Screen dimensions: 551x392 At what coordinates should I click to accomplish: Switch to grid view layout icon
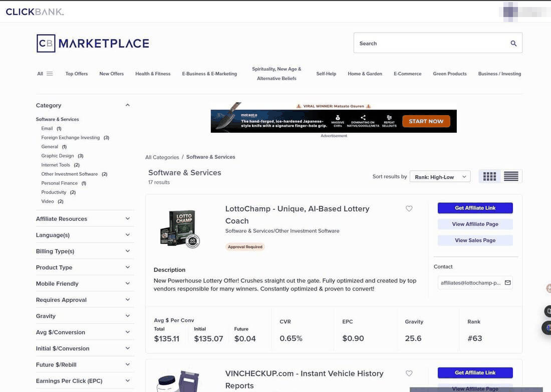coord(489,176)
